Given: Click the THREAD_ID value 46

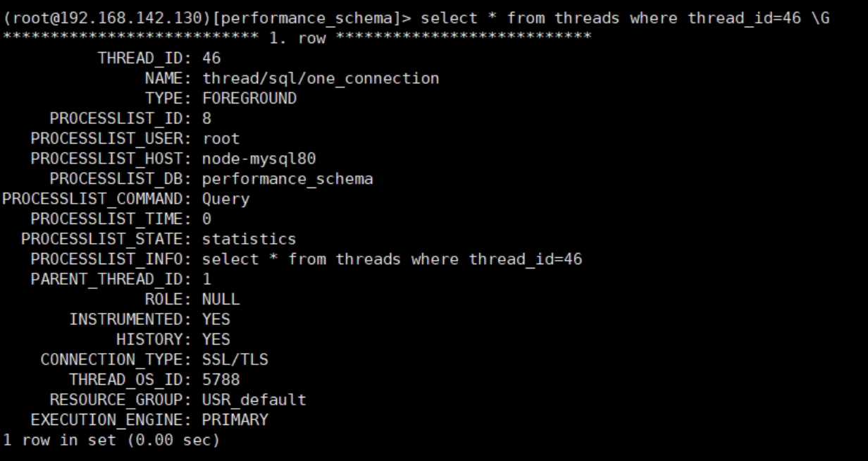Looking at the screenshot, I should (x=211, y=59).
